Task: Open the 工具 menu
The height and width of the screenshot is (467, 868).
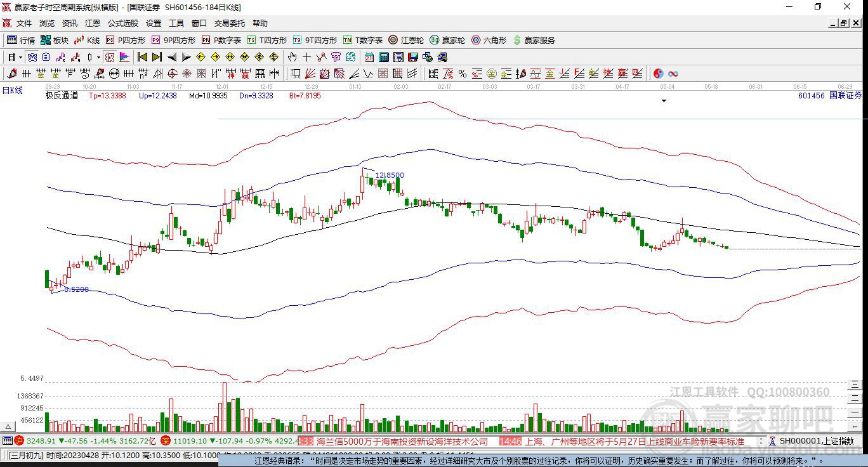Action: coord(176,23)
